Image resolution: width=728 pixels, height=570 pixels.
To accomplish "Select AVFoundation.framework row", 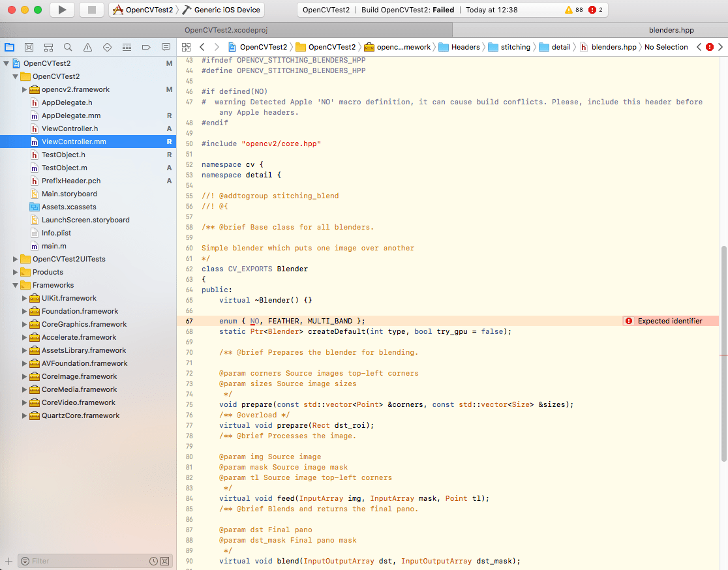I will [88, 363].
